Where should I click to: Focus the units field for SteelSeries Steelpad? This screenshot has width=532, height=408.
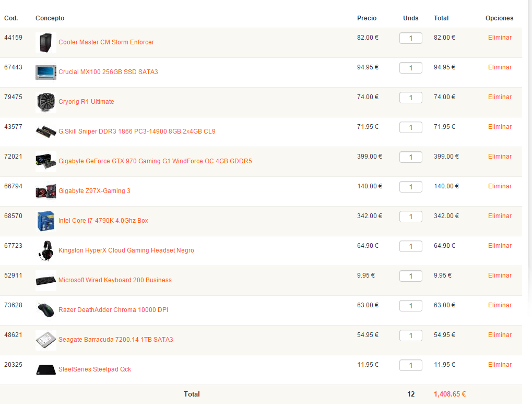pyautogui.click(x=410, y=366)
